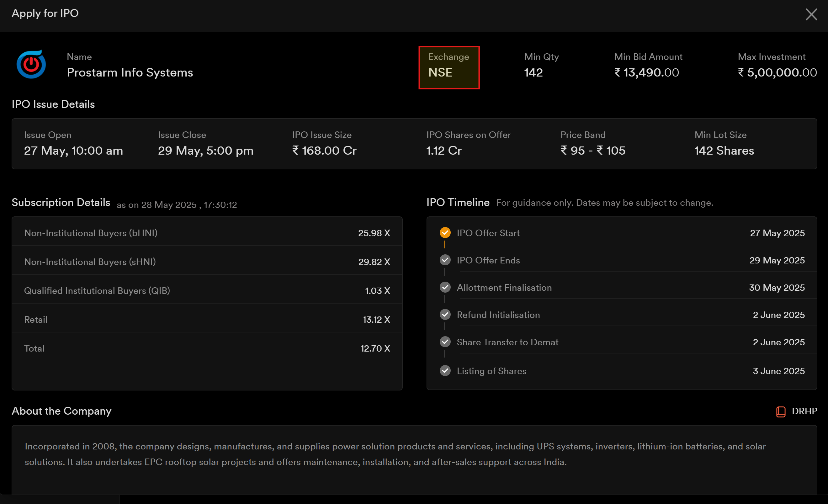Click the About the Company heading
The height and width of the screenshot is (504, 828).
tap(61, 411)
